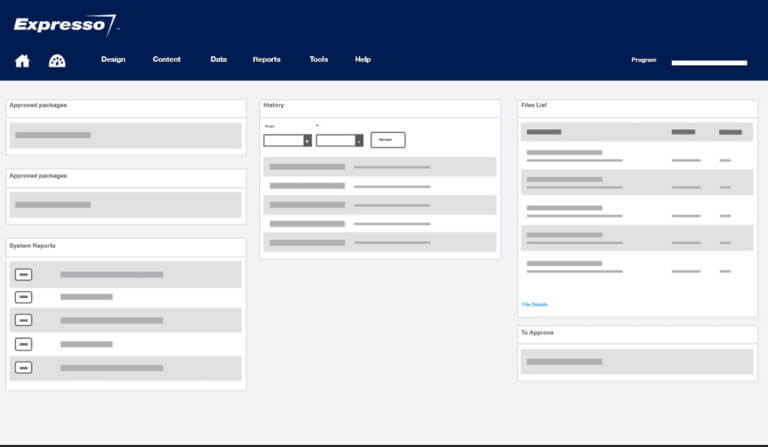This screenshot has width=768, height=447.
Task: Open the dashboard gauge icon
Action: coord(57,61)
